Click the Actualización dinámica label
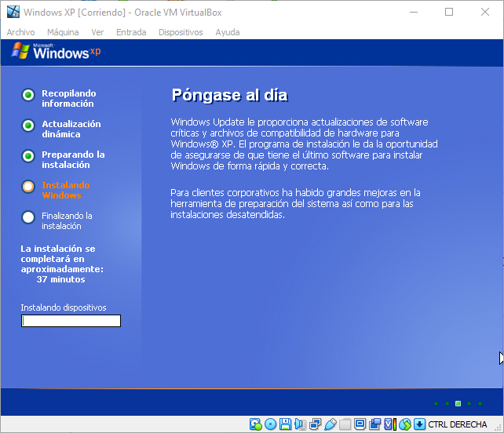The image size is (504, 433). pyautogui.click(x=71, y=129)
